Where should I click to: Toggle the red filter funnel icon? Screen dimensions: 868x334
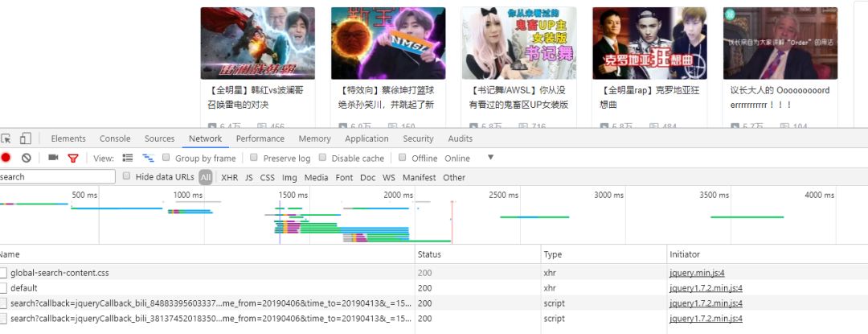click(73, 158)
